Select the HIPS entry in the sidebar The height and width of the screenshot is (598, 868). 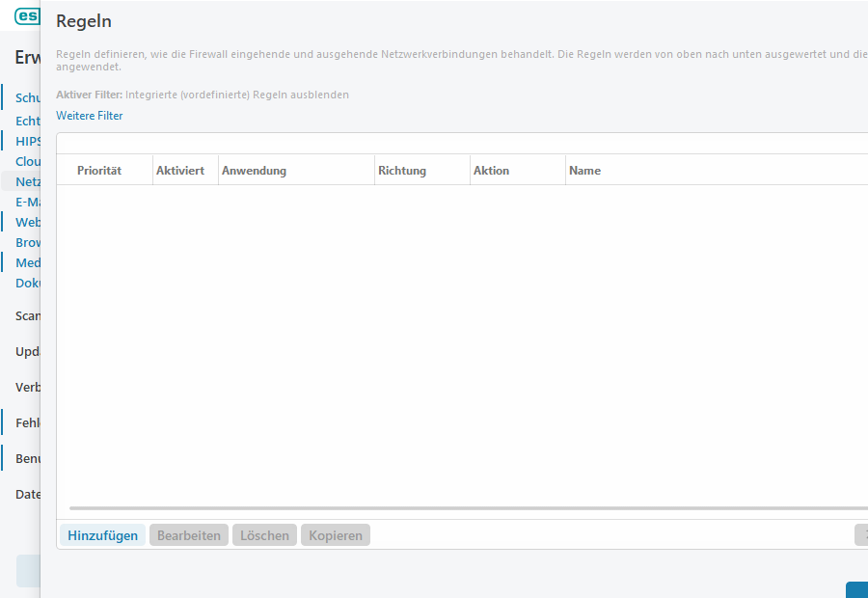pos(27,141)
